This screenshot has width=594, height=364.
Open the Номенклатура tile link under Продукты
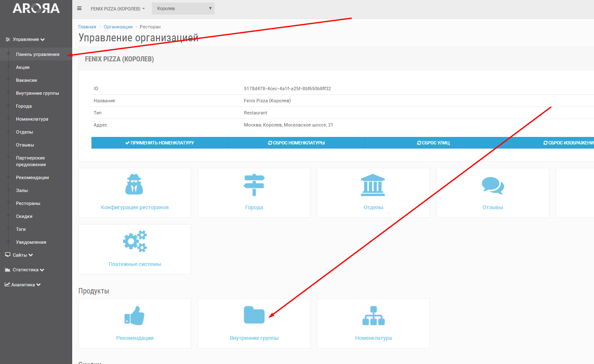[374, 338]
